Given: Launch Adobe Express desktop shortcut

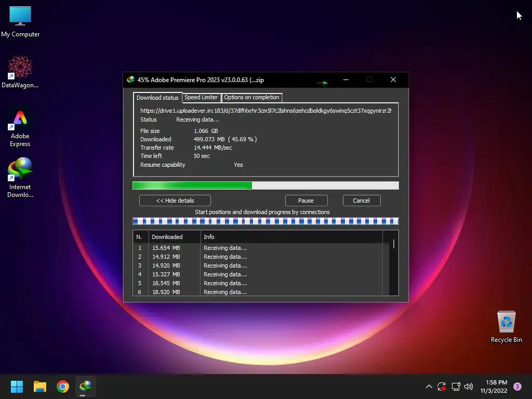Looking at the screenshot, I should coord(20,129).
